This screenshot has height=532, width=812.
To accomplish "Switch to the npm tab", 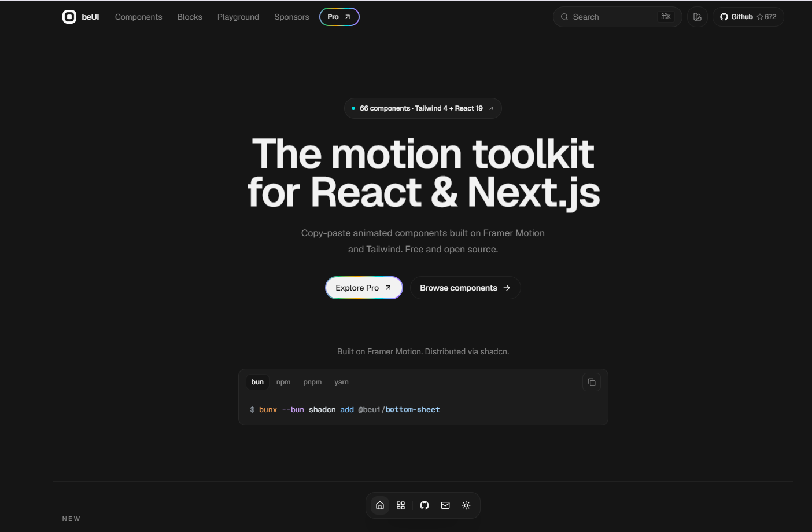I will click(283, 382).
